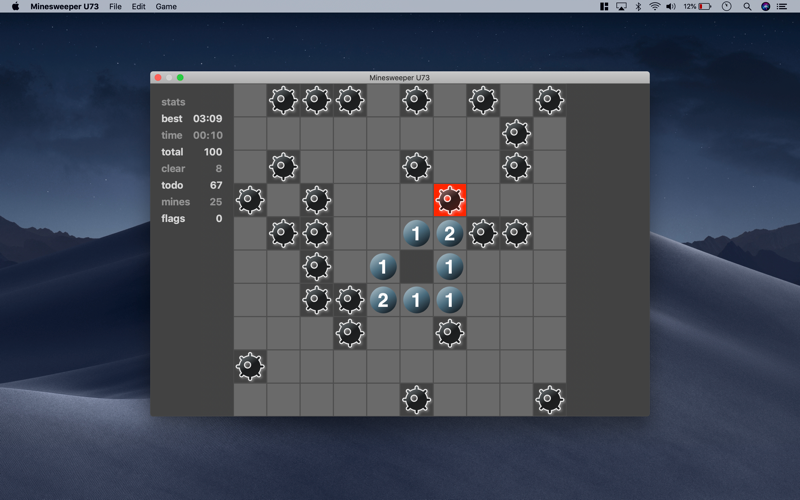
Task: Open Notification Center
Action: [782, 7]
